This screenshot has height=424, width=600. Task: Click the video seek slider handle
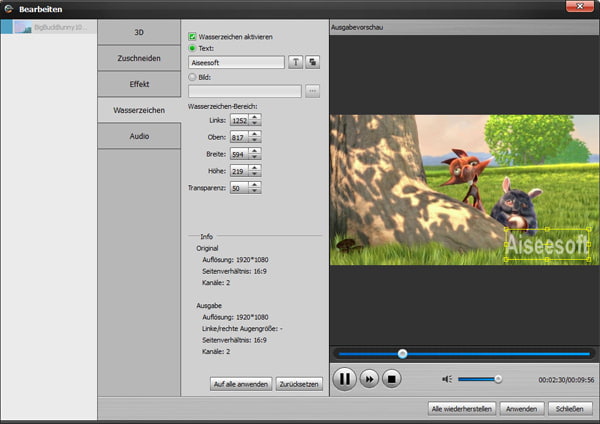click(x=402, y=354)
